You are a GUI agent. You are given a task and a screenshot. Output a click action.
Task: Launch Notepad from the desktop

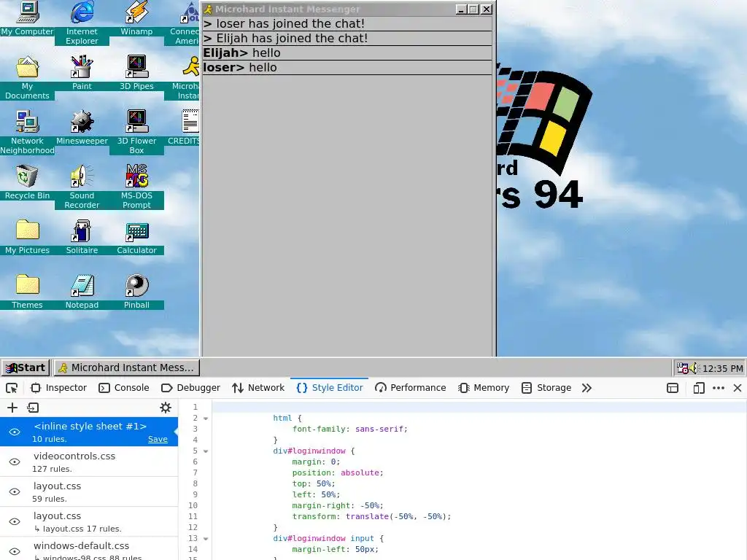click(82, 292)
